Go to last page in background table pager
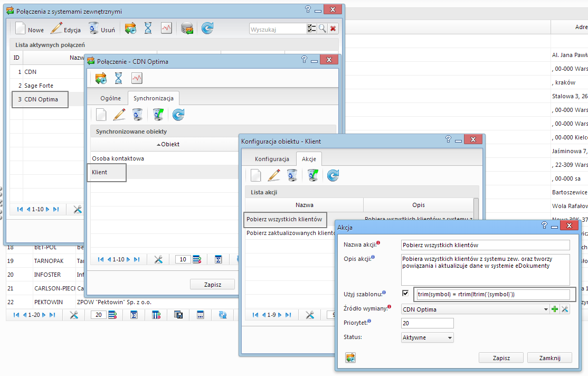 pos(52,315)
